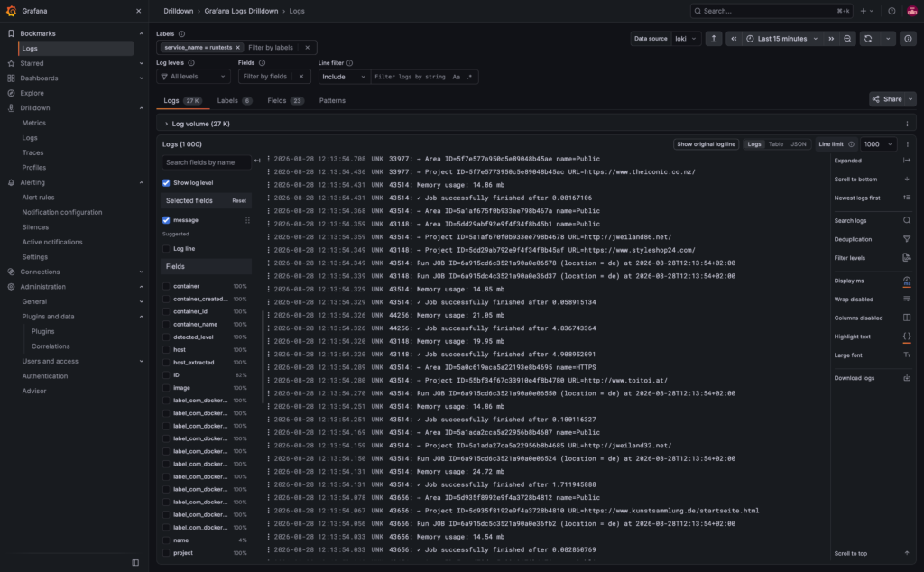Click the Show original log line button
The image size is (924, 572).
tap(706, 144)
